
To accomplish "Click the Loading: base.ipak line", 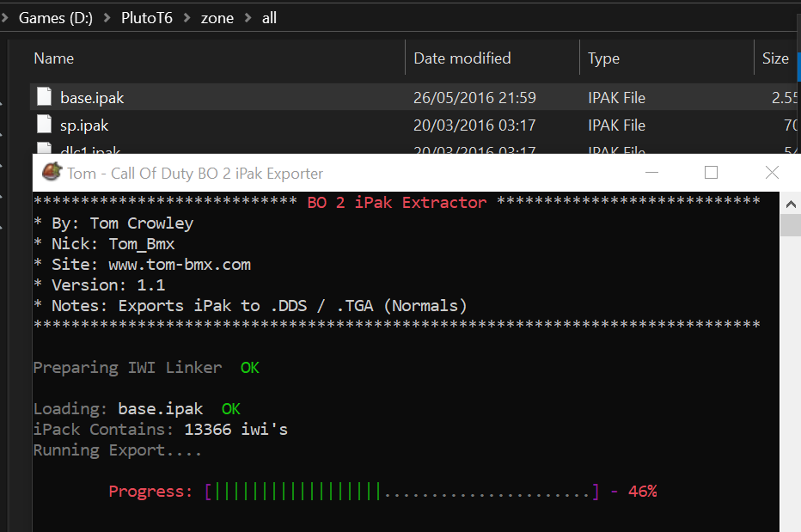I will [137, 409].
